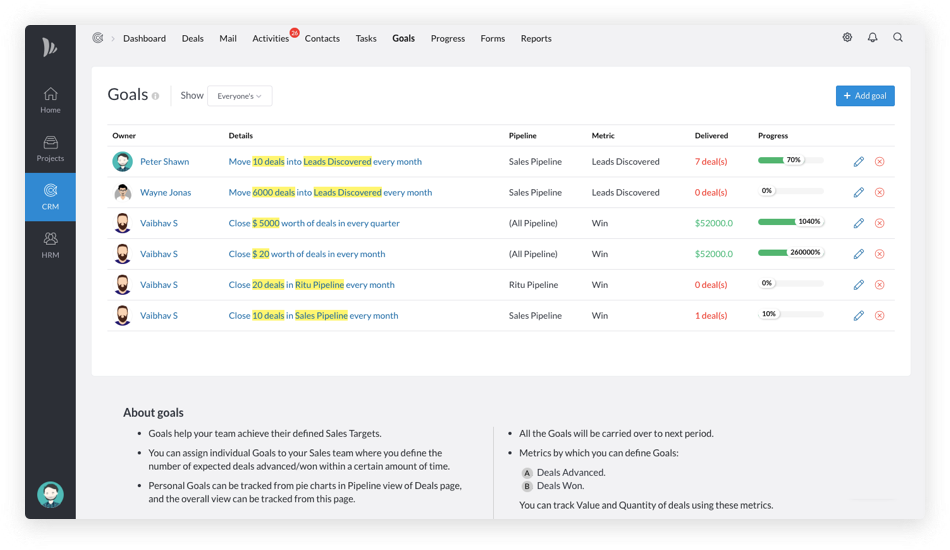950x550 pixels.
Task: Open the Progress tab
Action: click(x=448, y=38)
